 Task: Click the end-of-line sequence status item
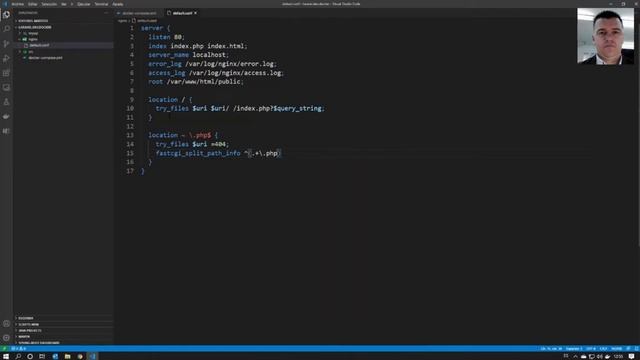(603, 349)
